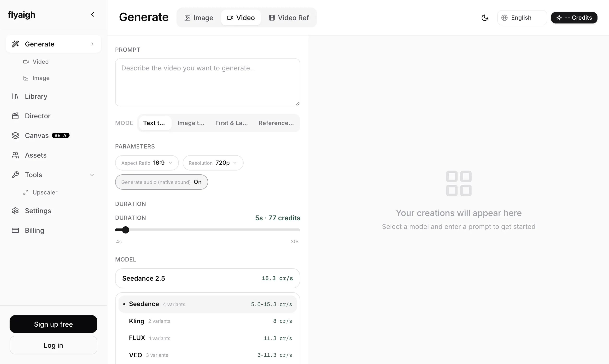609x364 pixels.
Task: Click the '5s · 77 credits' text
Action: tap(277, 218)
